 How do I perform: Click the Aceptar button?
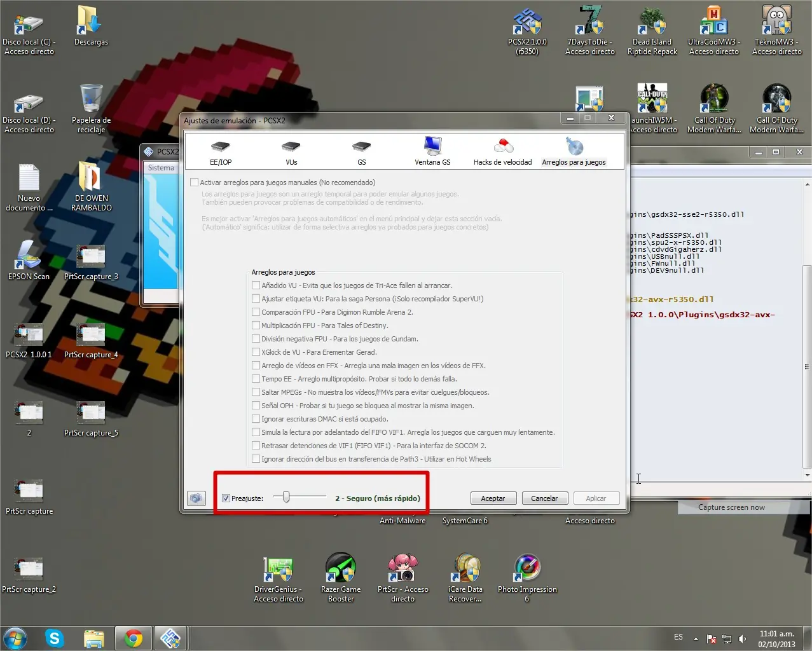point(493,498)
